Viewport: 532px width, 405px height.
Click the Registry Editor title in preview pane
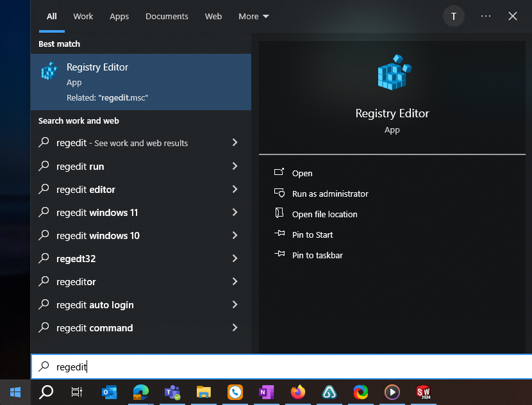[392, 113]
